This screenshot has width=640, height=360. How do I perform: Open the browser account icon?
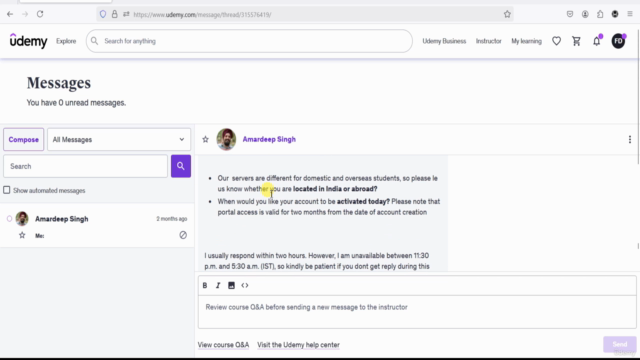click(x=585, y=14)
